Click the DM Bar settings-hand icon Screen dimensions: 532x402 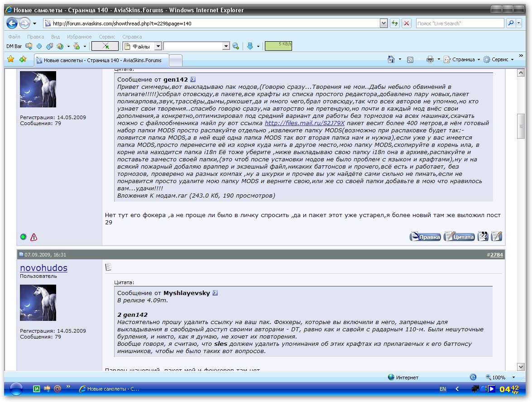[x=77, y=46]
